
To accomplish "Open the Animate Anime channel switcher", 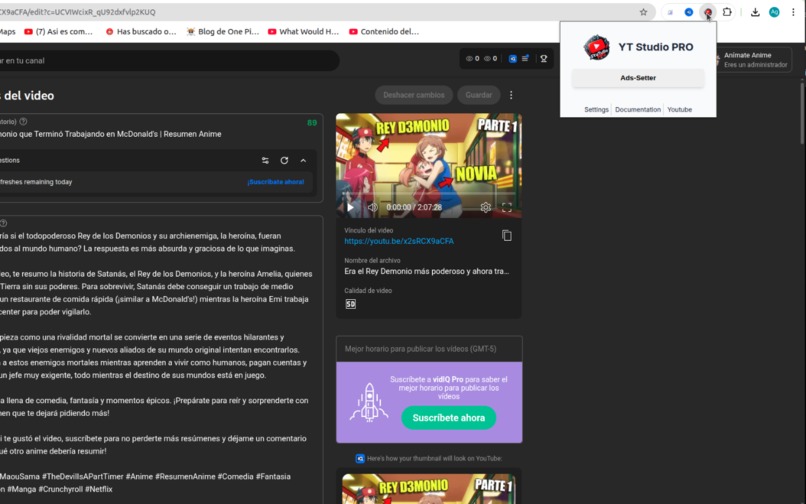I will click(752, 60).
